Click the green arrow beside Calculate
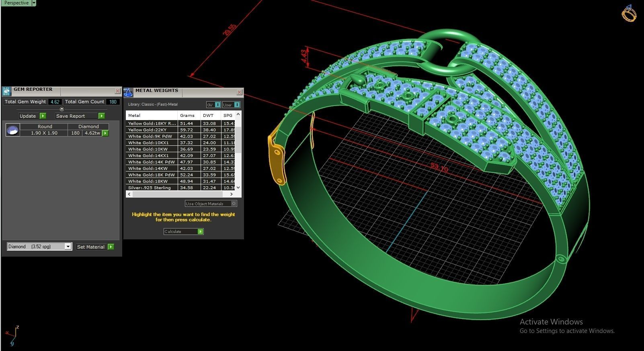The width and height of the screenshot is (644, 351). click(x=201, y=232)
